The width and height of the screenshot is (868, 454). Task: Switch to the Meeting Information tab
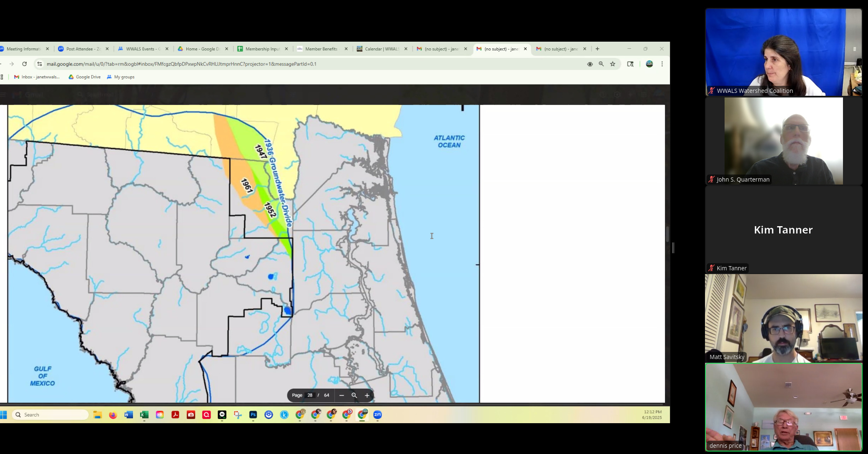click(x=24, y=49)
